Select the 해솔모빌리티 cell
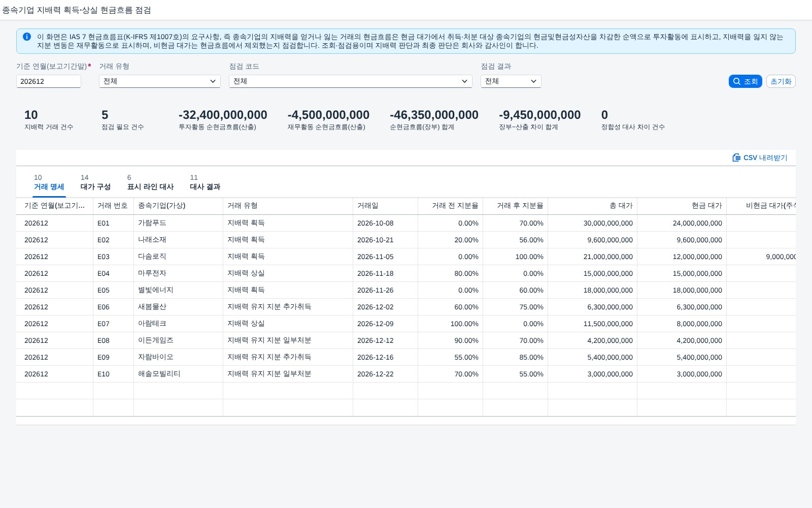The image size is (812, 508). pyautogui.click(x=178, y=374)
